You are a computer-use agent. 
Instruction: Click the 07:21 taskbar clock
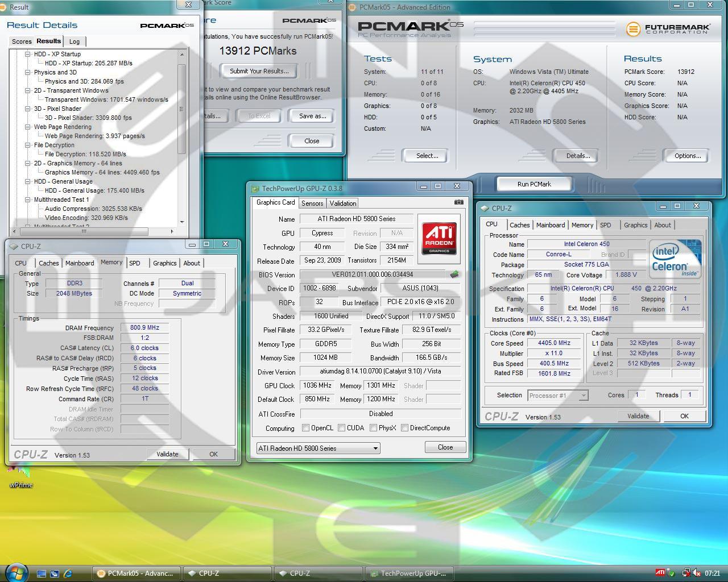tap(712, 573)
